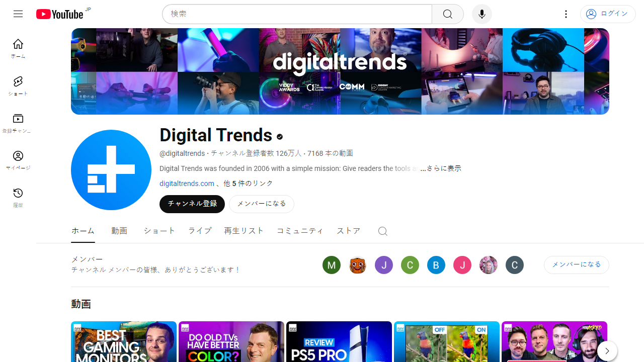Select the purple J member avatar

(x=384, y=265)
